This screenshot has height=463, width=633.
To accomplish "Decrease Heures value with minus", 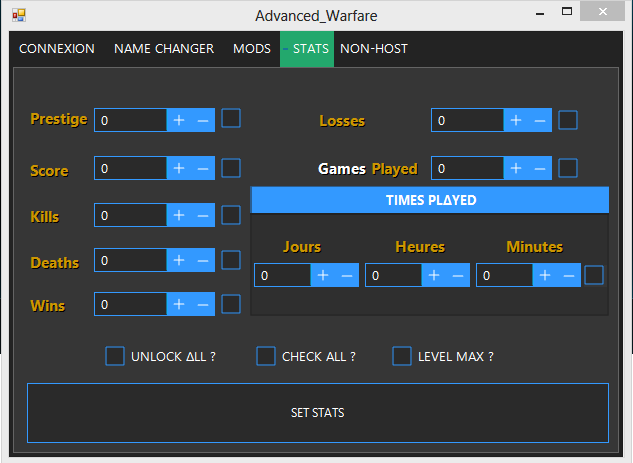I will (x=458, y=275).
